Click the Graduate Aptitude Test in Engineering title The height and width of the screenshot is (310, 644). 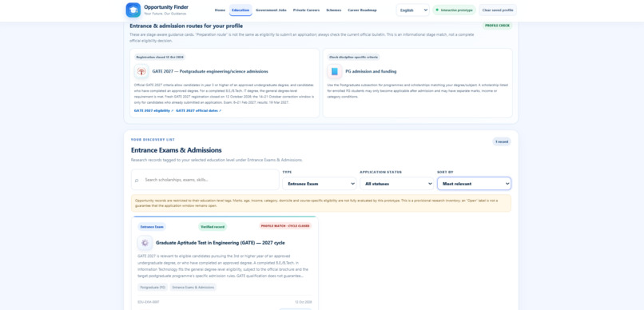point(221,243)
